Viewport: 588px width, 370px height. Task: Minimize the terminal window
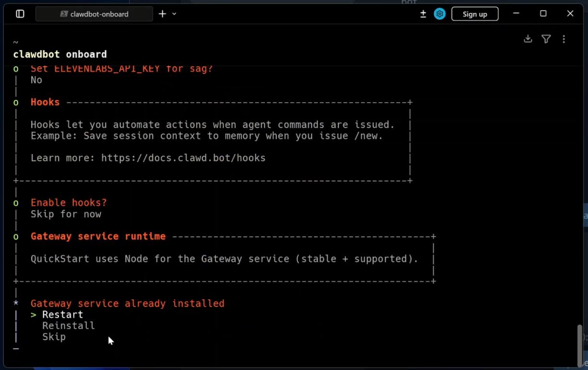click(x=516, y=13)
